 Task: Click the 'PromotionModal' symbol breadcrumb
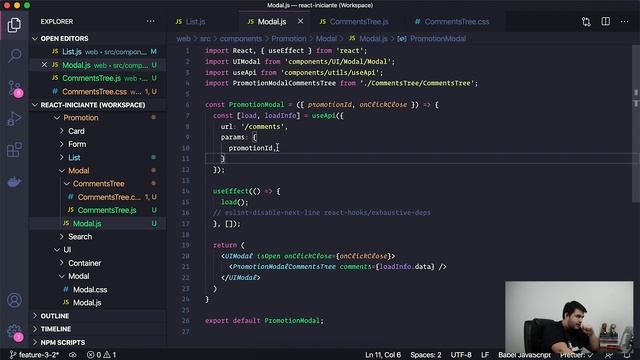[438, 39]
